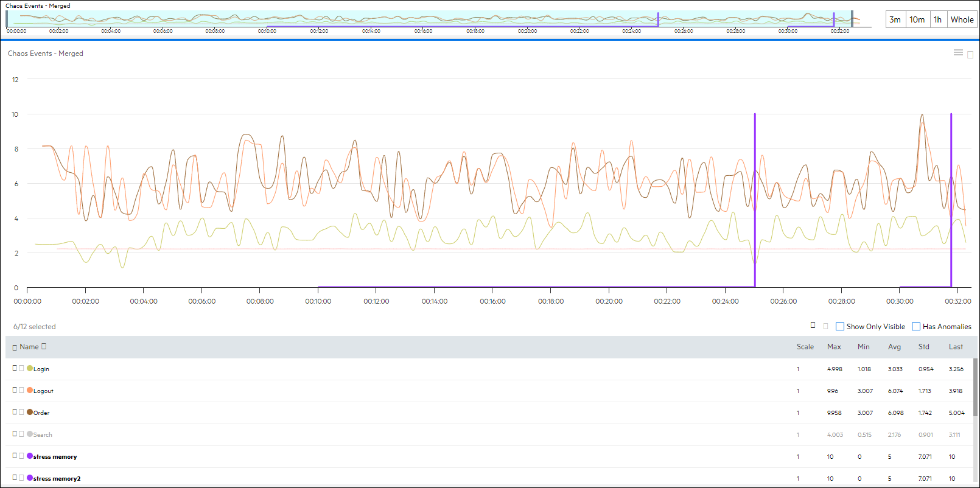Image resolution: width=980 pixels, height=488 pixels.
Task: Open the chart hamburger options menu
Action: 958,53
